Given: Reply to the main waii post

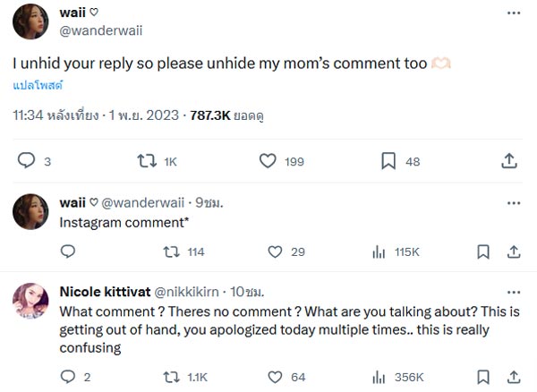Looking at the screenshot, I should point(27,161).
